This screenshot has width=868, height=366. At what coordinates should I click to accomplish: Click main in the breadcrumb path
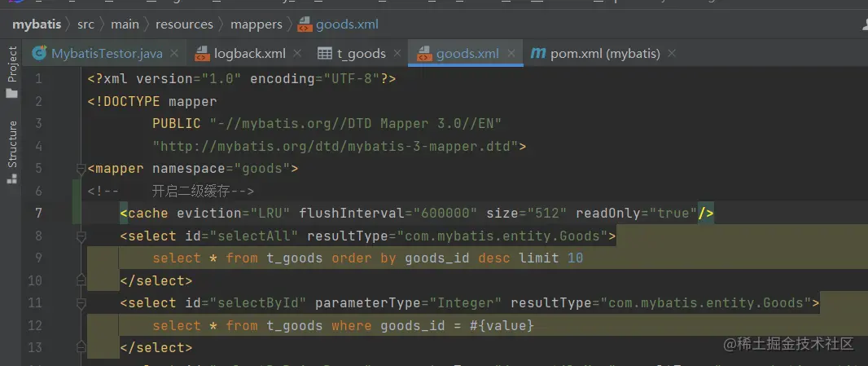[x=125, y=24]
